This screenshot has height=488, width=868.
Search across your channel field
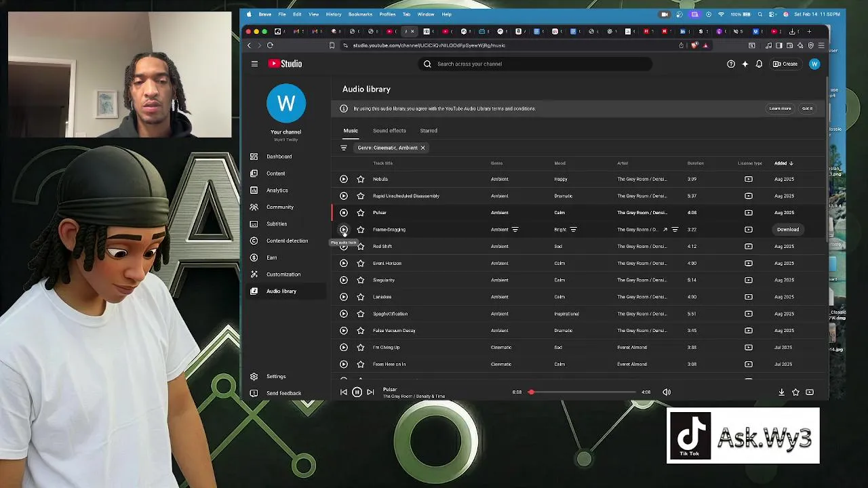(536, 64)
